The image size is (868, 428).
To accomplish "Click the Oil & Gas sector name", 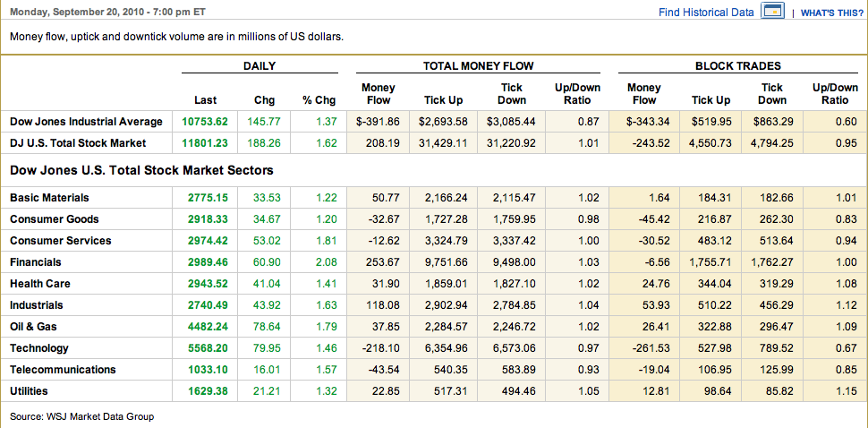I will point(34,327).
